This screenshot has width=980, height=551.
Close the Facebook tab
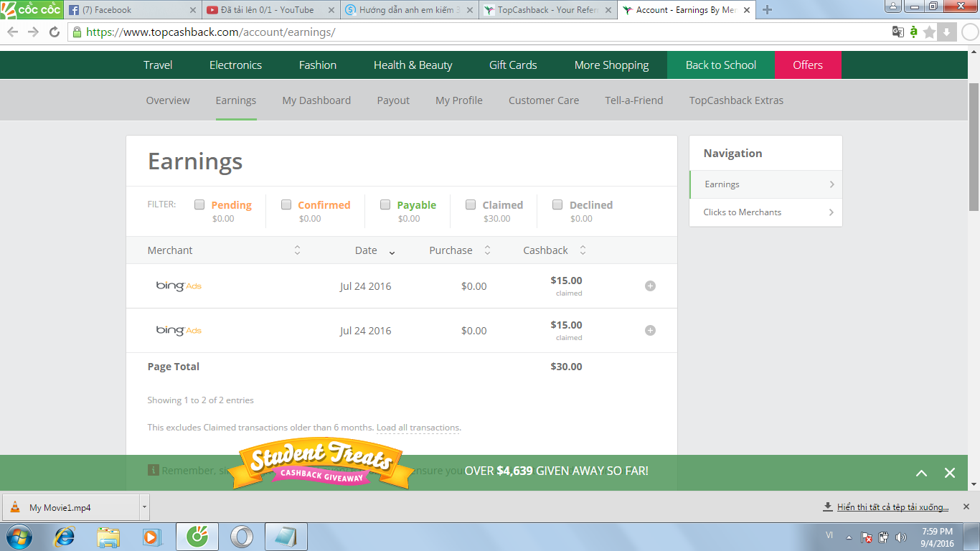tap(193, 10)
